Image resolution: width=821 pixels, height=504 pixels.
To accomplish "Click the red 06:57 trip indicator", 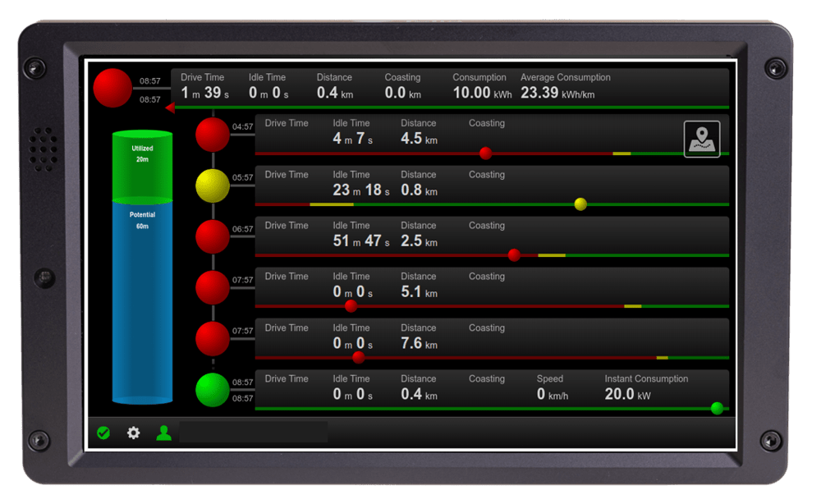I will point(213,237).
